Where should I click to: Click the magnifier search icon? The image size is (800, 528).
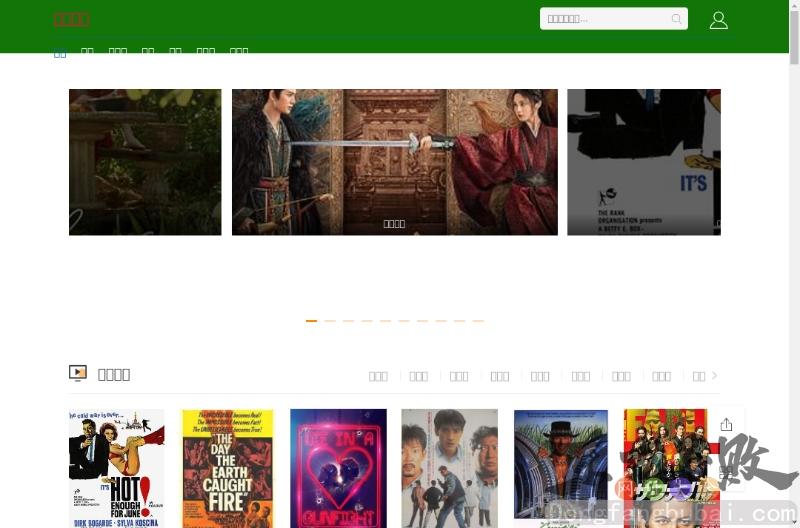pos(676,19)
